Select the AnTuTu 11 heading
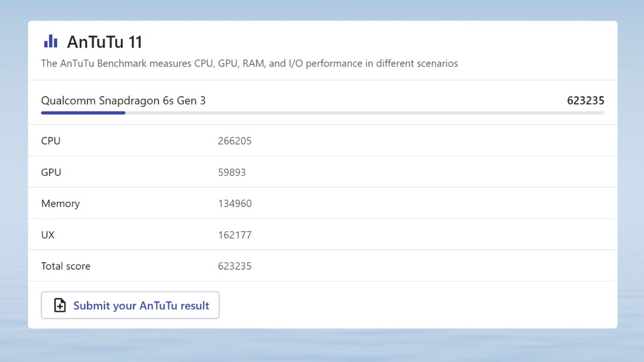 tap(105, 42)
